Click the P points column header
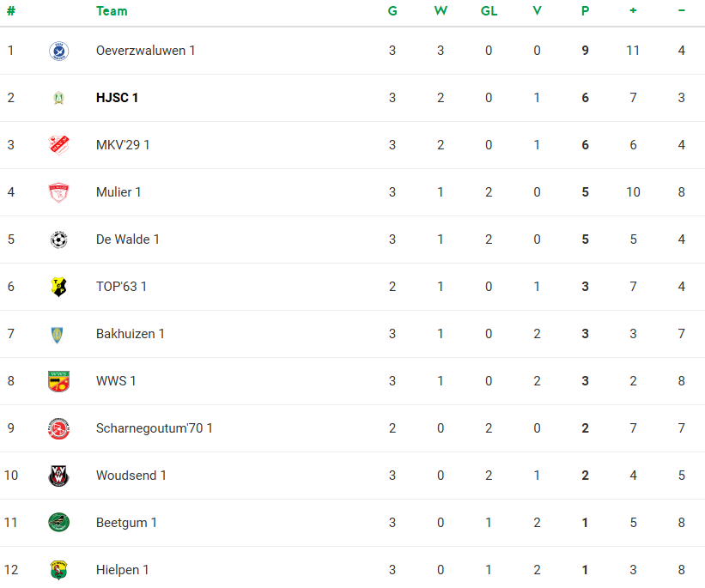705x588 pixels. pyautogui.click(x=585, y=11)
